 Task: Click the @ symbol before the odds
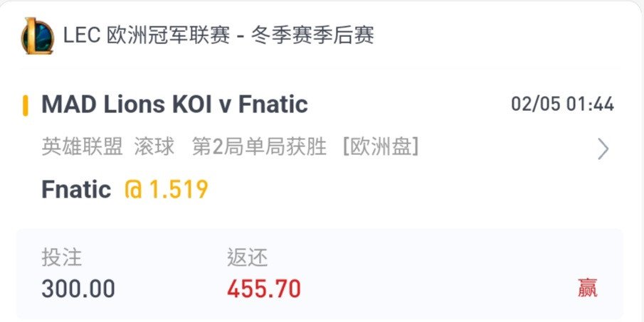[134, 190]
